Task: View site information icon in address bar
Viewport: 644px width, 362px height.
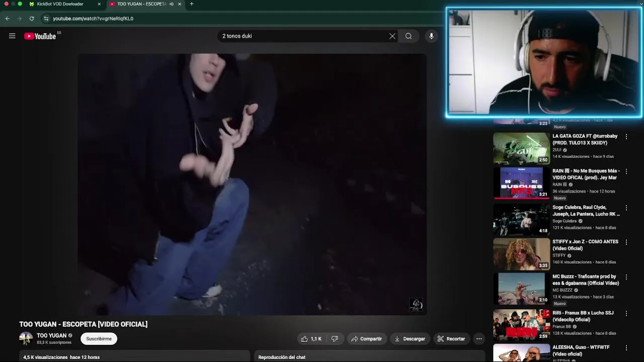Action: point(46,19)
